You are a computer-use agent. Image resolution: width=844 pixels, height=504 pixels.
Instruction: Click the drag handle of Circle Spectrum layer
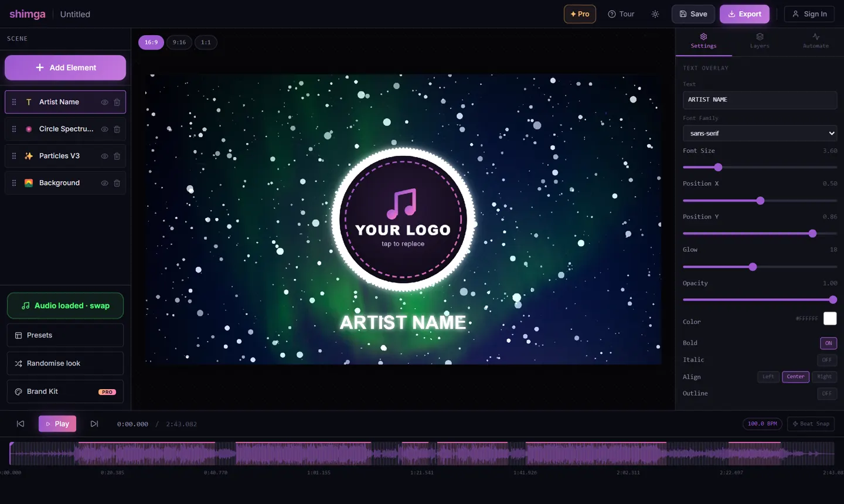(14, 129)
